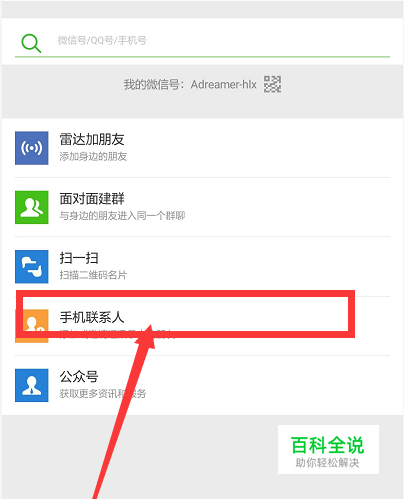Tap the 扫描二维码名片 subtitle
Screen dimensions: 404x499
tap(93, 275)
